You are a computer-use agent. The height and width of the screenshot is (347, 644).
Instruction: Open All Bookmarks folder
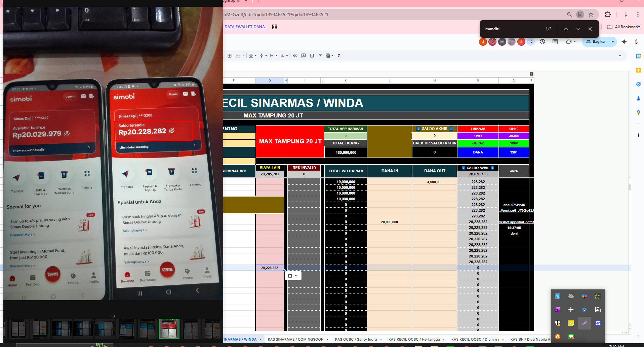623,27
